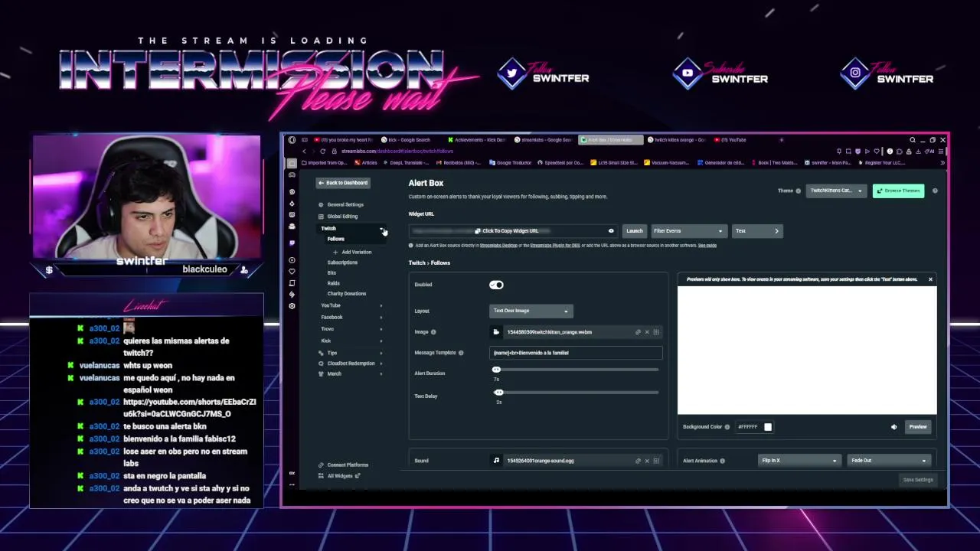Click the info icon next to Alert Animation
This screenshot has height=551, width=980.
point(722,461)
